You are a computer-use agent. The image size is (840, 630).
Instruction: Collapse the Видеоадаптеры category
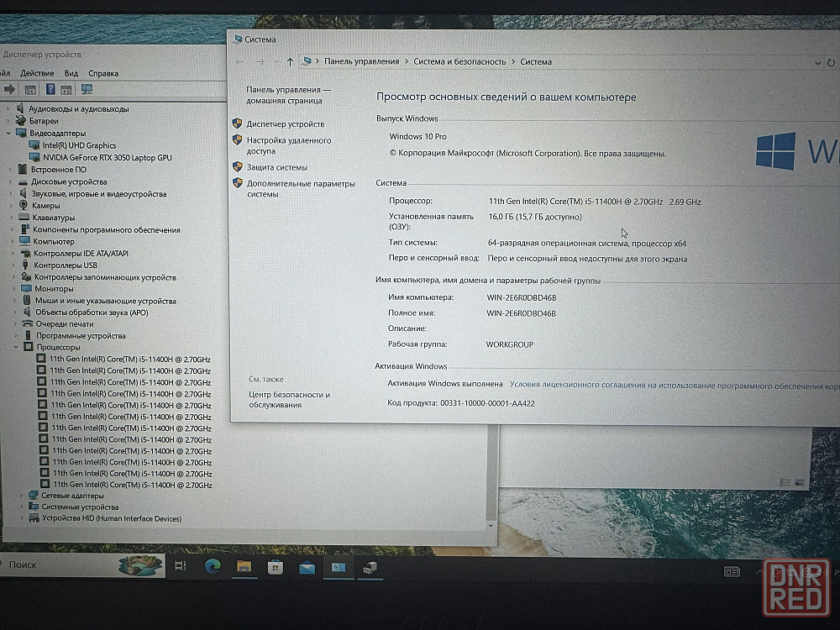(8, 133)
